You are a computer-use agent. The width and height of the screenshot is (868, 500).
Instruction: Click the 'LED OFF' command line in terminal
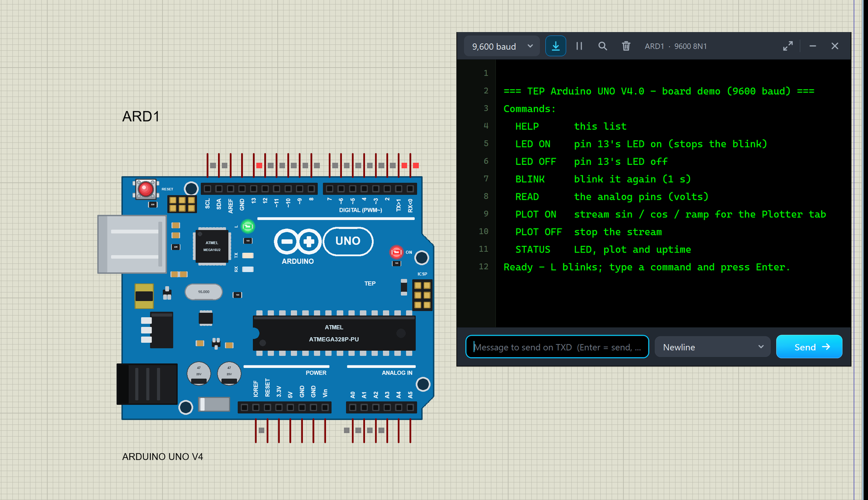(591, 162)
